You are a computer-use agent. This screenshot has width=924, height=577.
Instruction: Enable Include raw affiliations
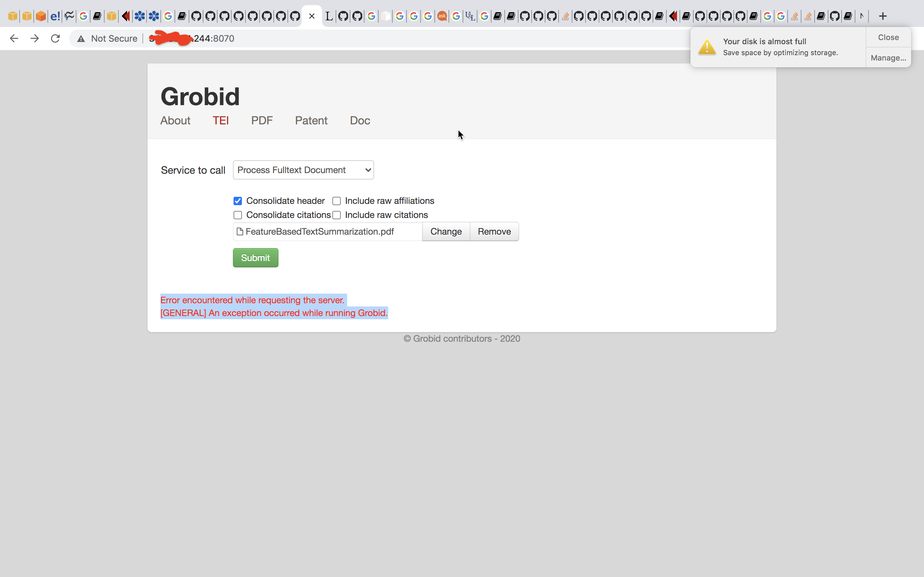pyautogui.click(x=336, y=201)
